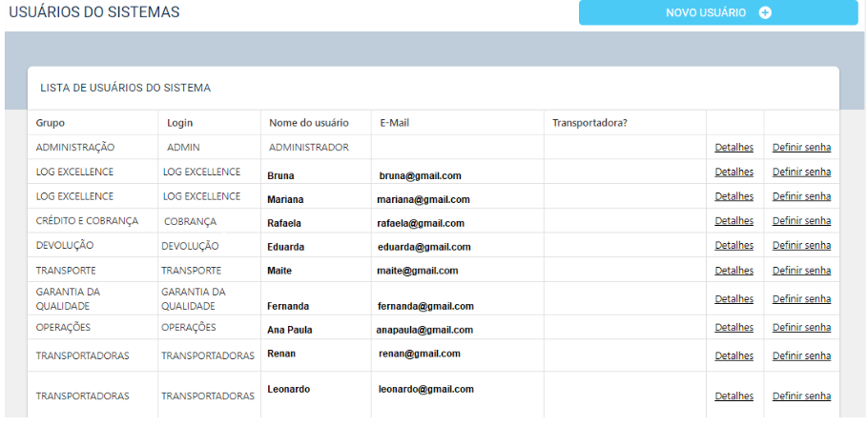
Task: Click Definir senha for Eduarda
Action: point(801,245)
